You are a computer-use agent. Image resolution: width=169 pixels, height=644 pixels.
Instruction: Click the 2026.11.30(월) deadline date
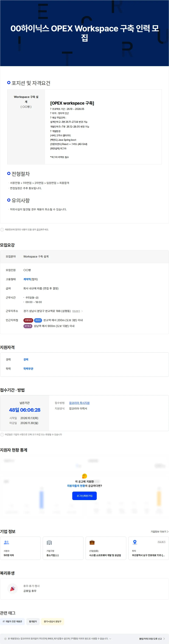29,423
